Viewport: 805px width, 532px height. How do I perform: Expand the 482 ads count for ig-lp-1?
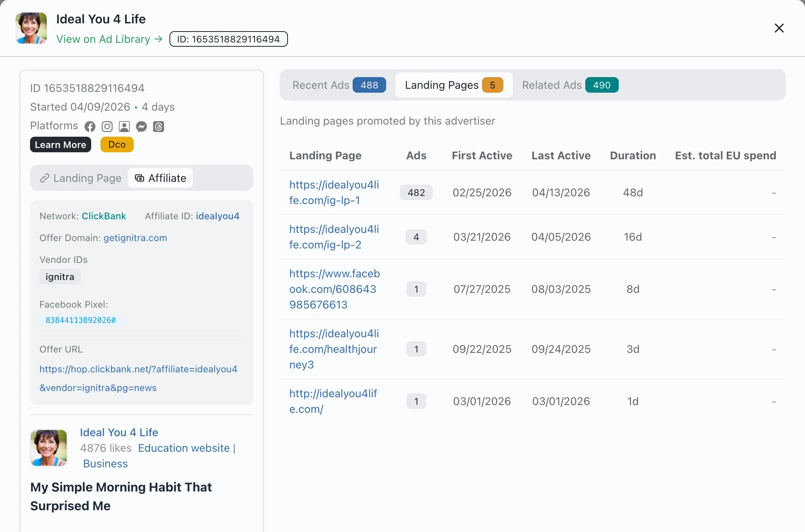point(416,192)
